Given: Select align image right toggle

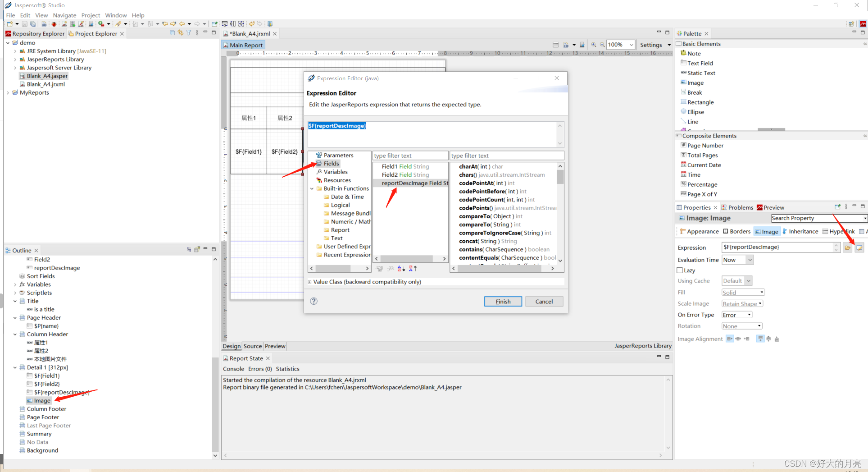Looking at the screenshot, I should click(746, 339).
